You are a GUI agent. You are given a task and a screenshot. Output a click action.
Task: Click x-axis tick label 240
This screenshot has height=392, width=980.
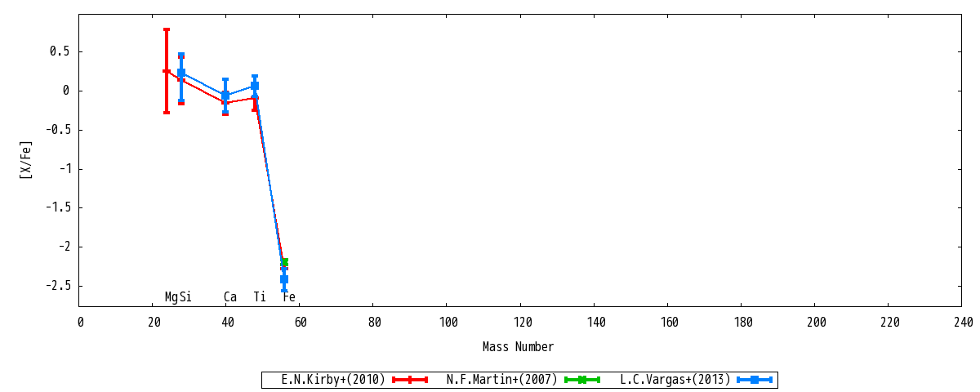point(962,323)
